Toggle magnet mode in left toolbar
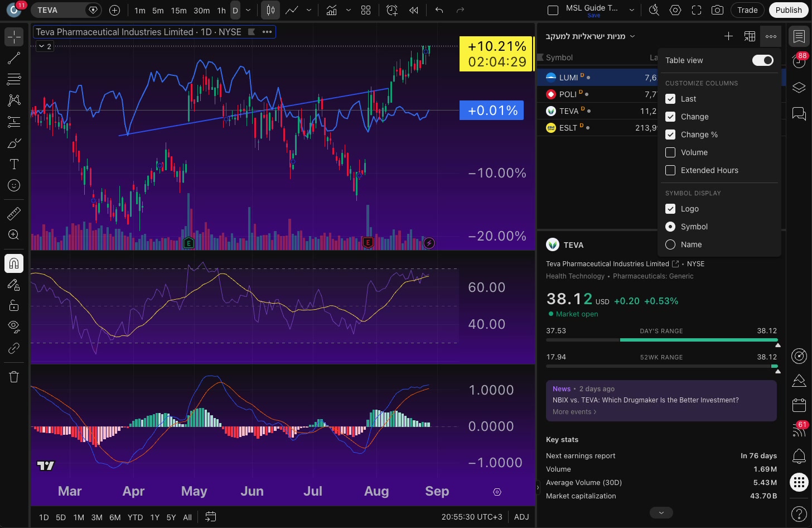Screen dimensions: 812x528 14,263
